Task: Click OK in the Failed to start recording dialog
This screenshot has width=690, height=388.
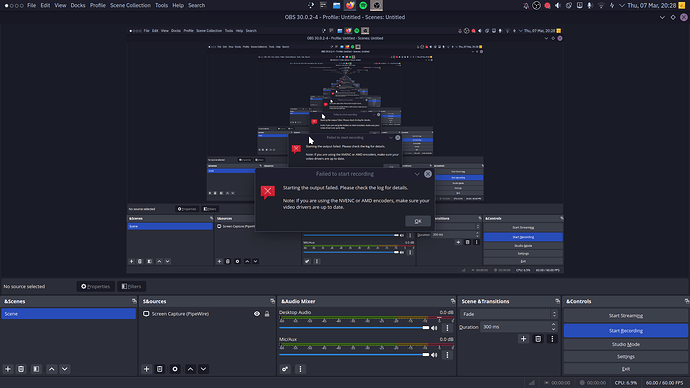Action: point(418,221)
